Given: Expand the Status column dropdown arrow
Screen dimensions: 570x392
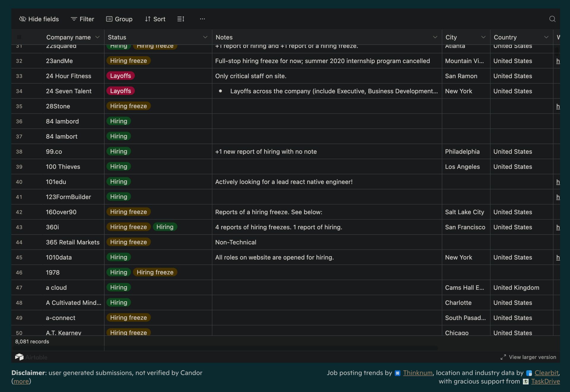Looking at the screenshot, I should pyautogui.click(x=205, y=37).
